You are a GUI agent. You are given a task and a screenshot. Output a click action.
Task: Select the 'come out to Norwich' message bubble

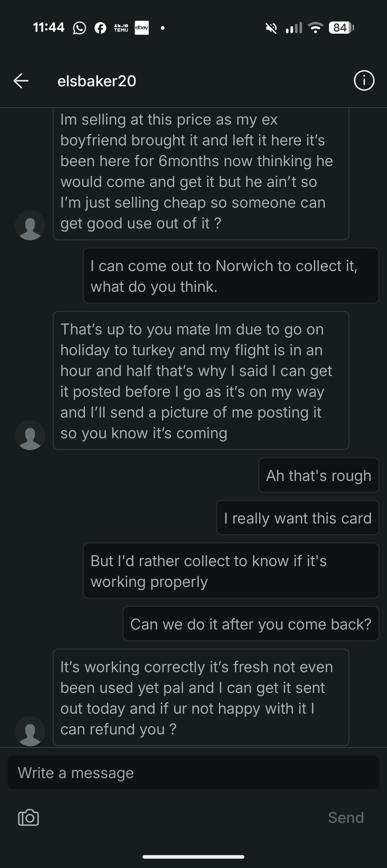click(x=231, y=276)
